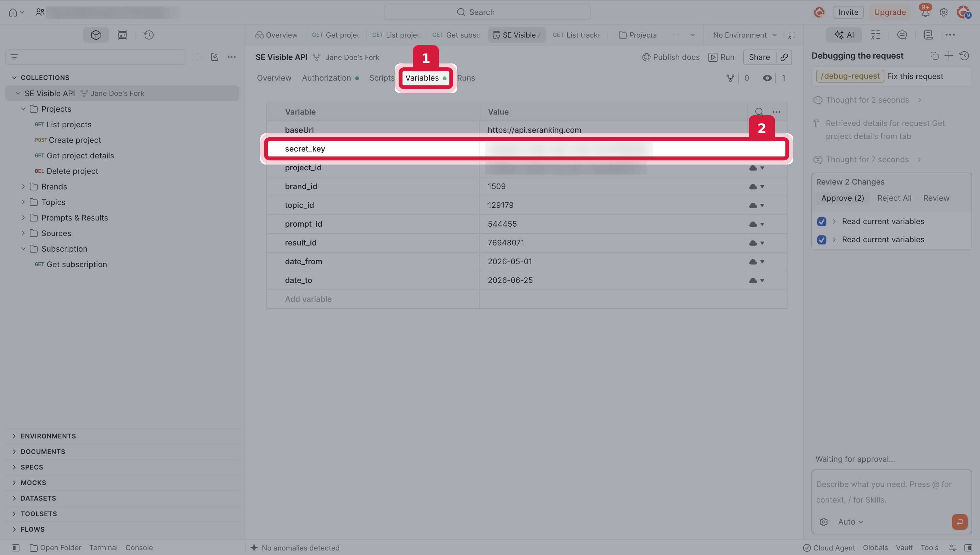The image size is (980, 555).
Task: Collapse the Subscription folder
Action: [23, 249]
